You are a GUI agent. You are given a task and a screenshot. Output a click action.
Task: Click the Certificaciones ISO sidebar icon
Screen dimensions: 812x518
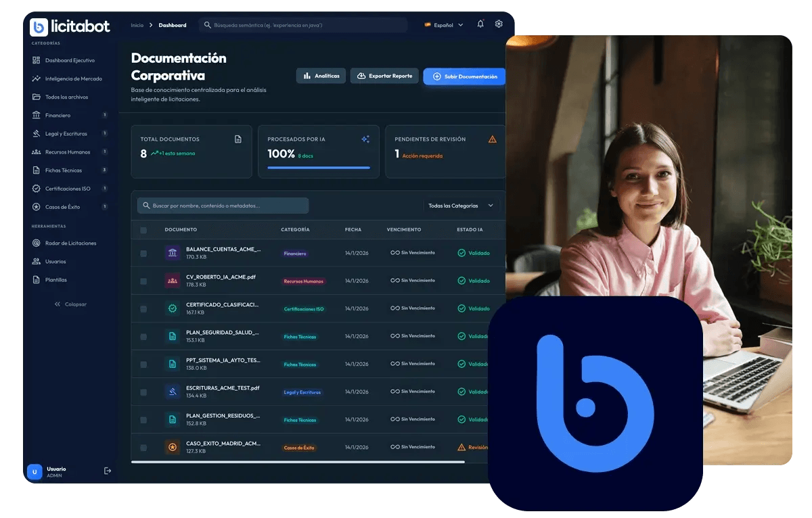(37, 188)
